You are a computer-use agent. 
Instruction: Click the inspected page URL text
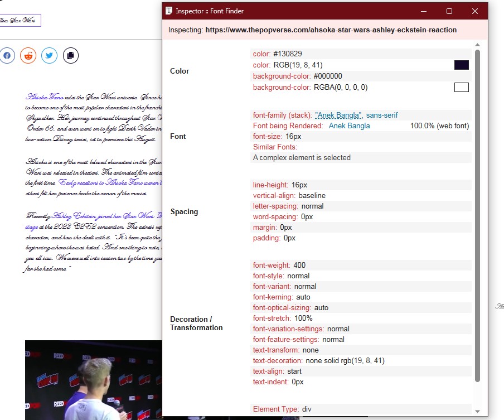point(331,30)
